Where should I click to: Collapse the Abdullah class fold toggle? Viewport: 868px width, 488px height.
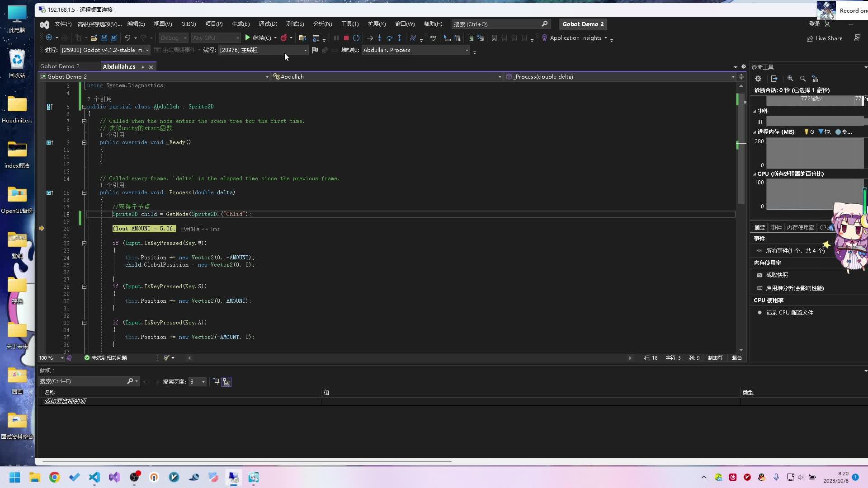pyautogui.click(x=84, y=107)
